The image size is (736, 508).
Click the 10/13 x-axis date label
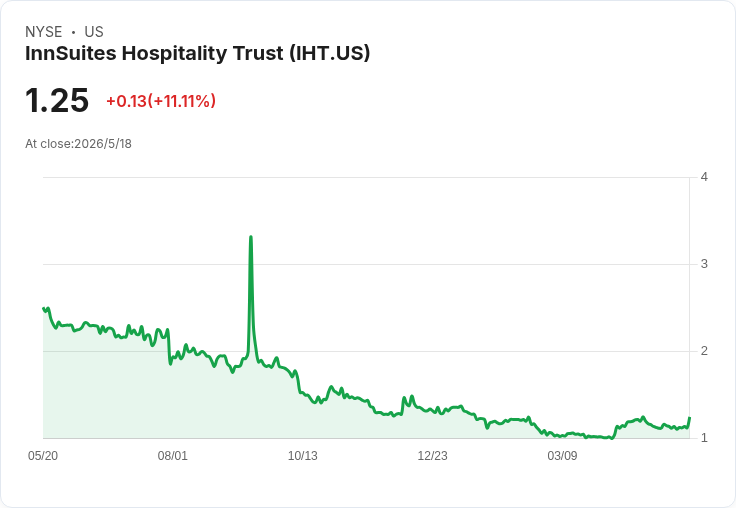coord(302,456)
